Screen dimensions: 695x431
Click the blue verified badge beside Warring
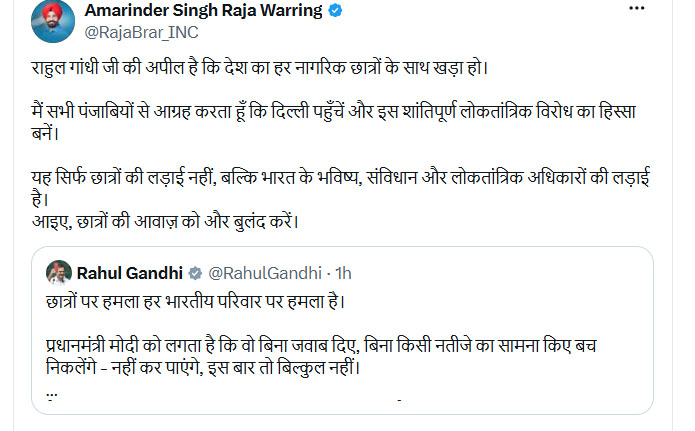(x=335, y=10)
